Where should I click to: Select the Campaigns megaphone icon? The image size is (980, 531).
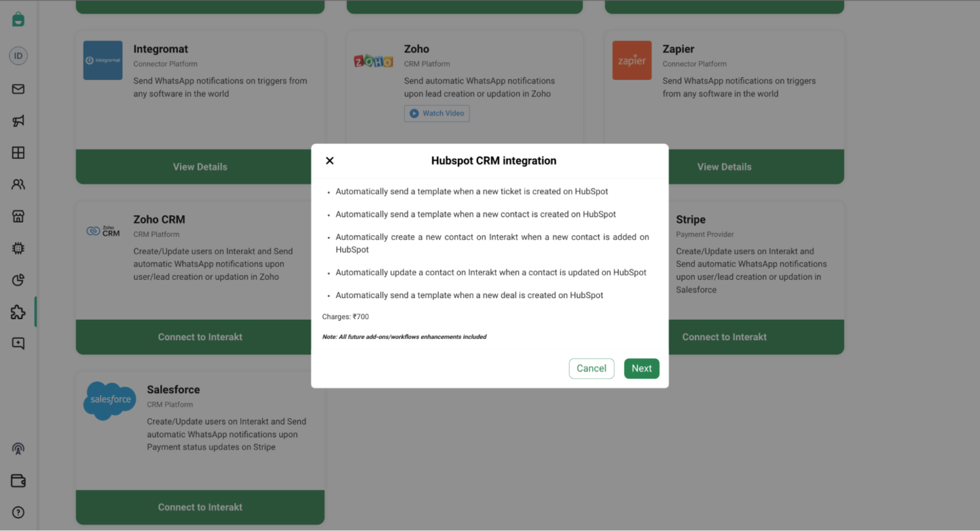coord(18,121)
